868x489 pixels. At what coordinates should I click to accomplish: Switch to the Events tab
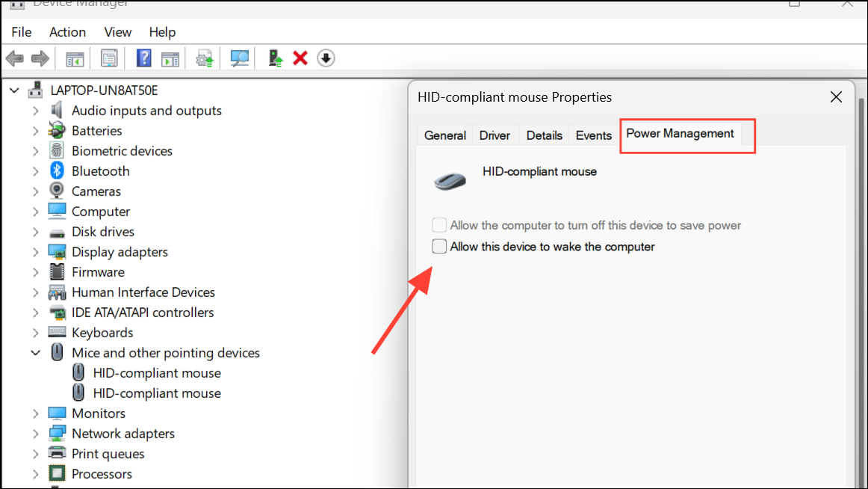point(593,135)
